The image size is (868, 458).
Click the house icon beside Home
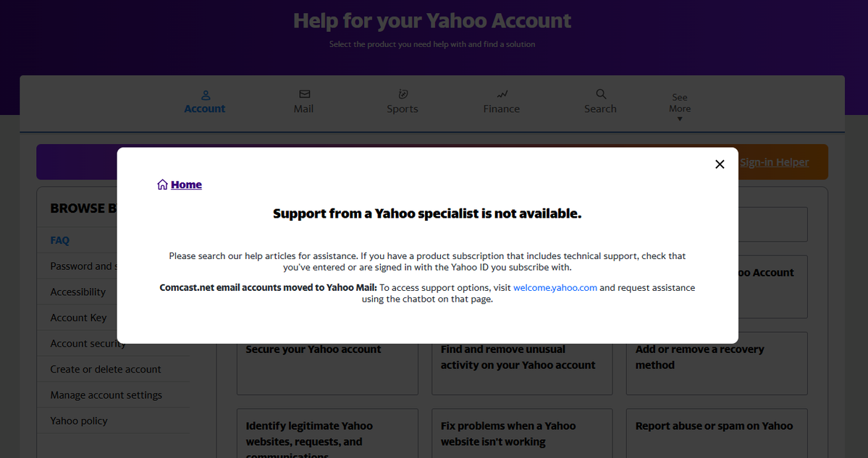(x=162, y=185)
